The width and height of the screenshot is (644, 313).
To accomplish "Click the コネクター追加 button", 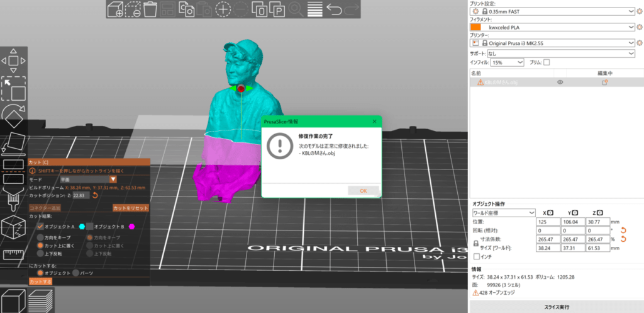I will pyautogui.click(x=45, y=208).
